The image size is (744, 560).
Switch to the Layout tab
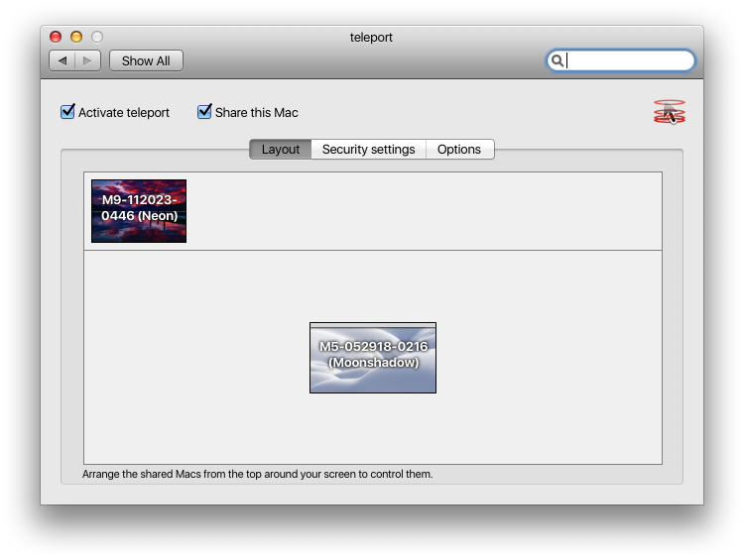[x=280, y=150]
